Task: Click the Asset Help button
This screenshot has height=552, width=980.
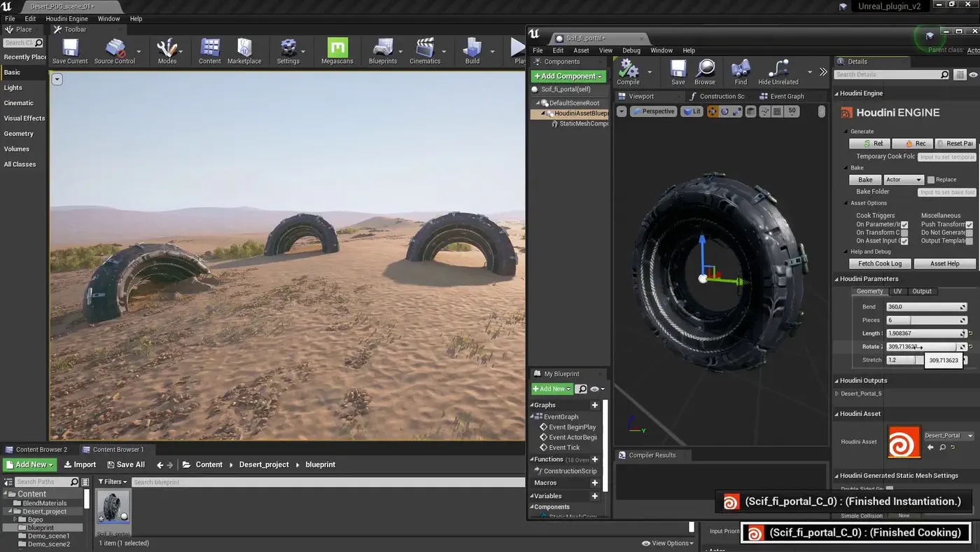Action: [944, 263]
